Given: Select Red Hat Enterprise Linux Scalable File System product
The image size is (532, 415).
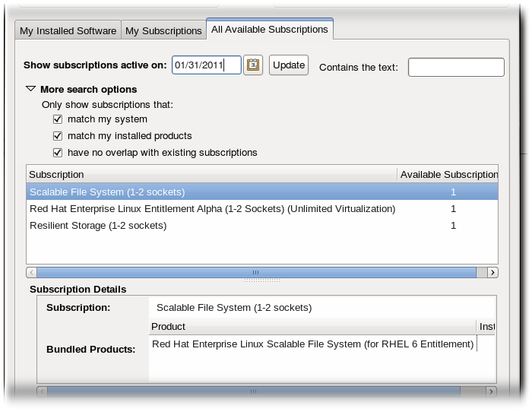Looking at the screenshot, I should 313,344.
